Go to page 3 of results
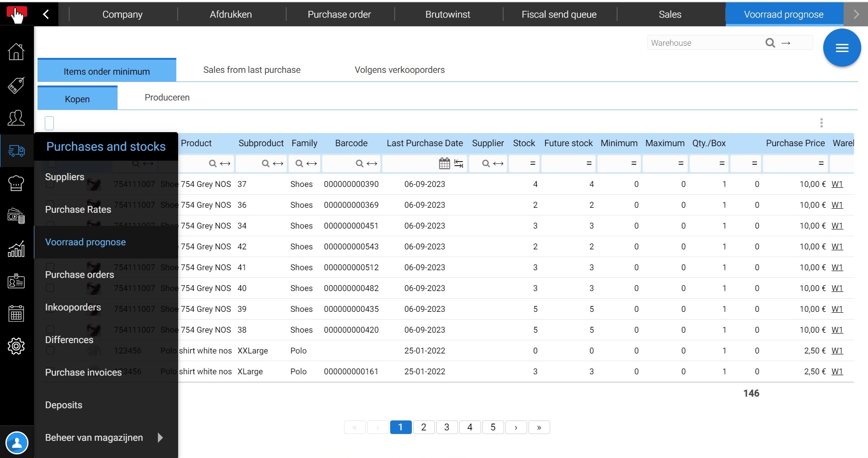Screen dimensions: 868x458 click(447, 427)
